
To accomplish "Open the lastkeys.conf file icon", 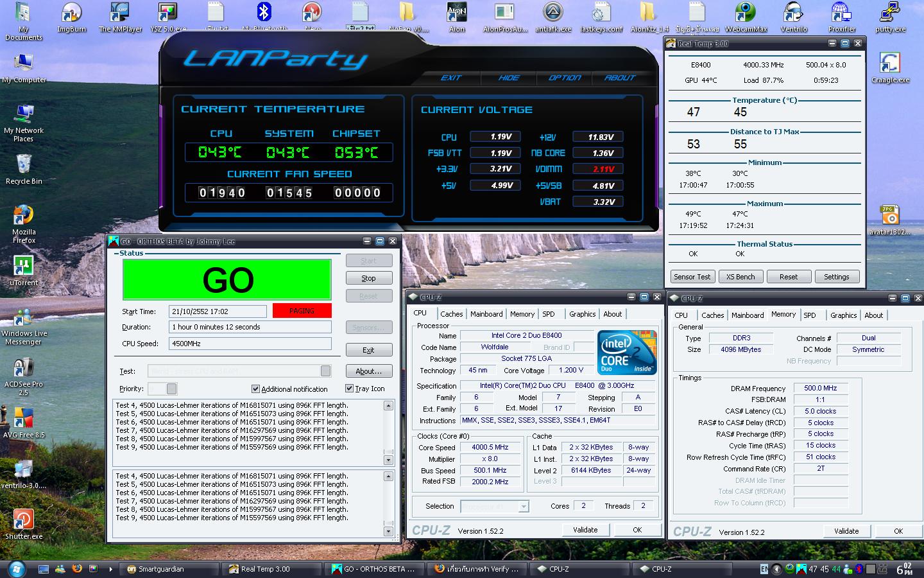I will (x=601, y=17).
